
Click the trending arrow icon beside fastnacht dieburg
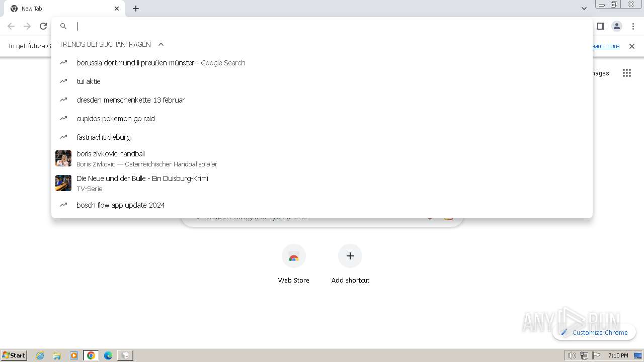click(x=63, y=137)
